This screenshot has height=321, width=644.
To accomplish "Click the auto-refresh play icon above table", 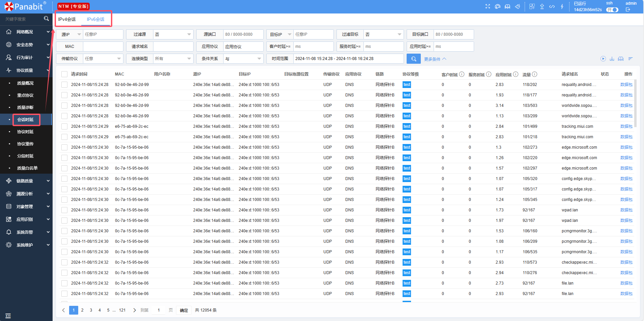I will (x=603, y=59).
